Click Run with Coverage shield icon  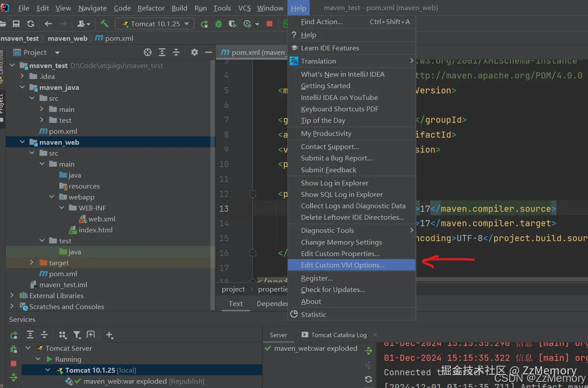(x=232, y=24)
